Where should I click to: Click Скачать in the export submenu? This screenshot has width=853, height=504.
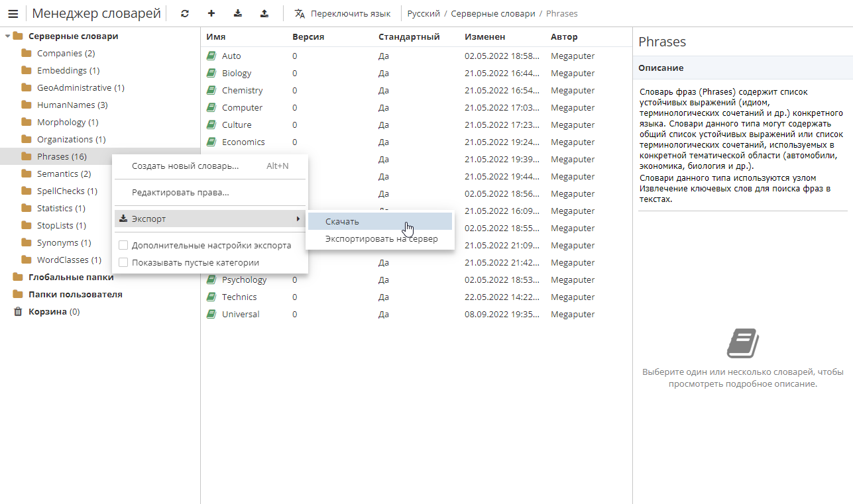380,221
